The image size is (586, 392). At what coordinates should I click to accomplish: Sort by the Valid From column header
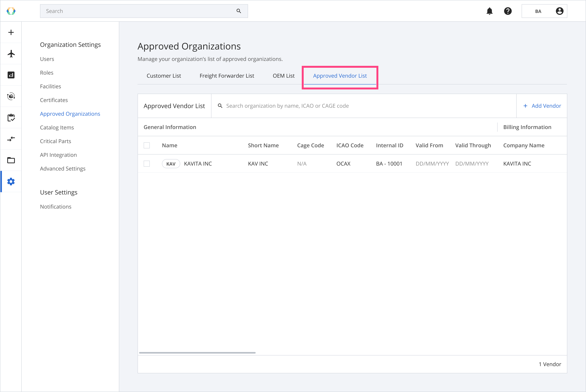[x=429, y=146]
